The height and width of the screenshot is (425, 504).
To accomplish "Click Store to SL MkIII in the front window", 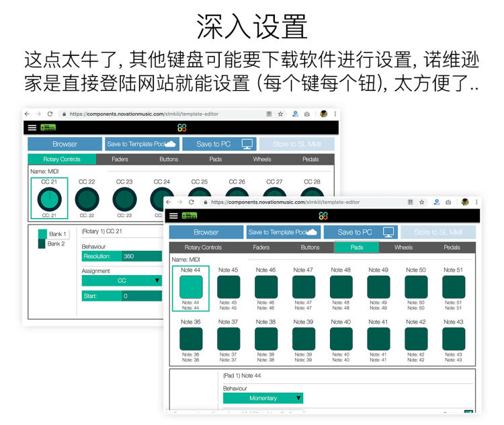I will click(438, 232).
